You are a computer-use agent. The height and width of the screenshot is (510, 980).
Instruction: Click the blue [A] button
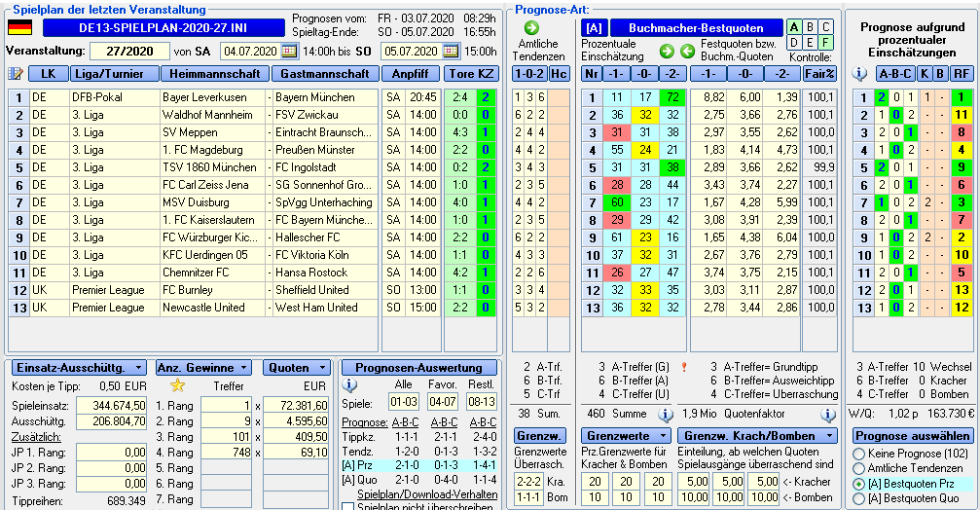coord(594,28)
